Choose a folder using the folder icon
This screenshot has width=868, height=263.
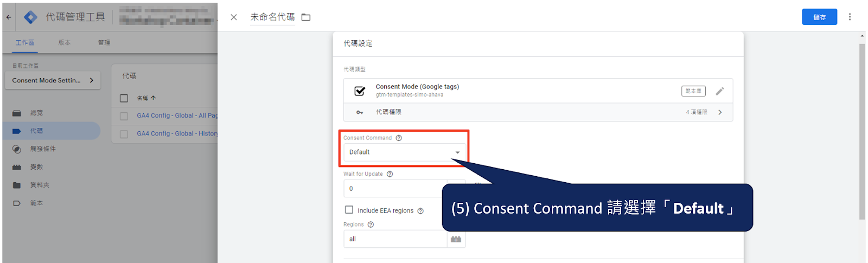(x=306, y=17)
